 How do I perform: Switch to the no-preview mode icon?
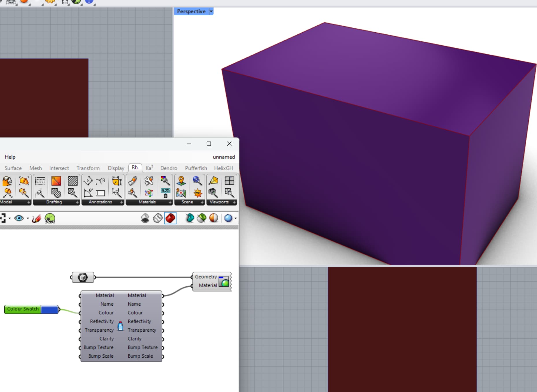coord(145,218)
